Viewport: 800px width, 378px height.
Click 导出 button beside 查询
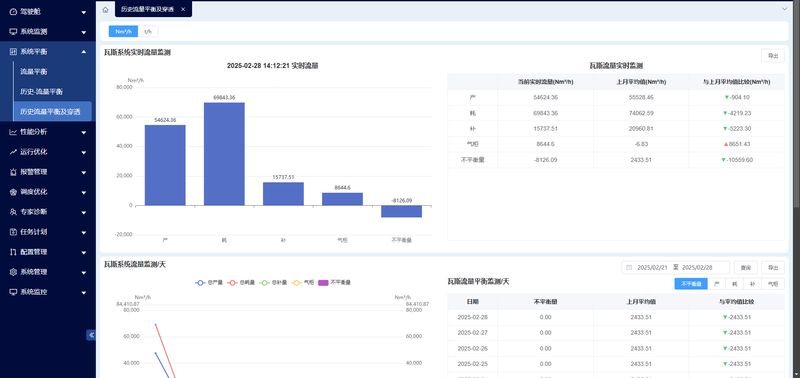click(772, 267)
